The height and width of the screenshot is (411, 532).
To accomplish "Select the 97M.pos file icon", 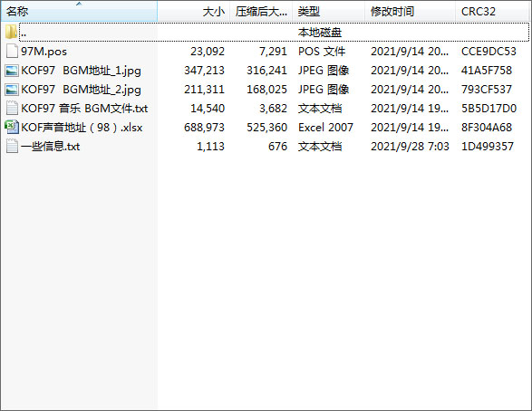I will pos(12,52).
